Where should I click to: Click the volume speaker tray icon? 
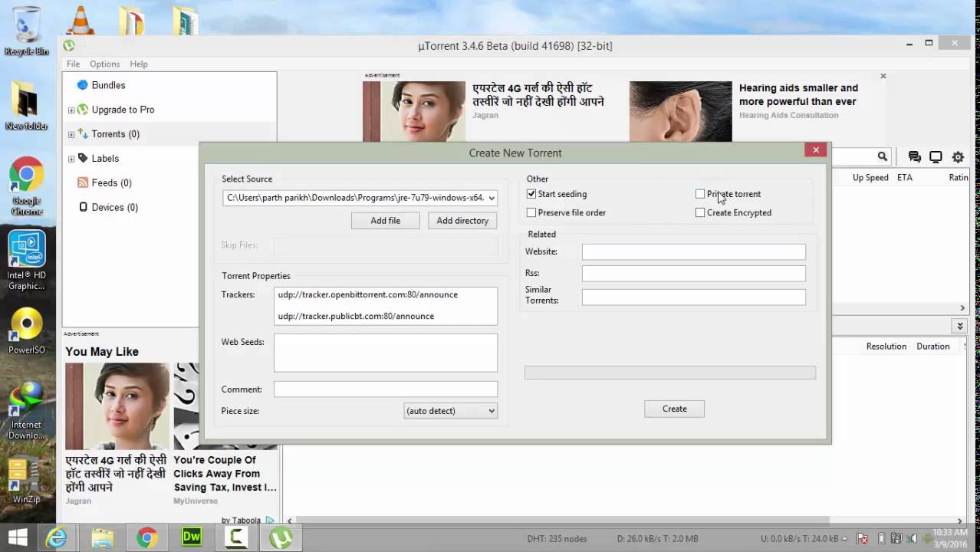[912, 539]
